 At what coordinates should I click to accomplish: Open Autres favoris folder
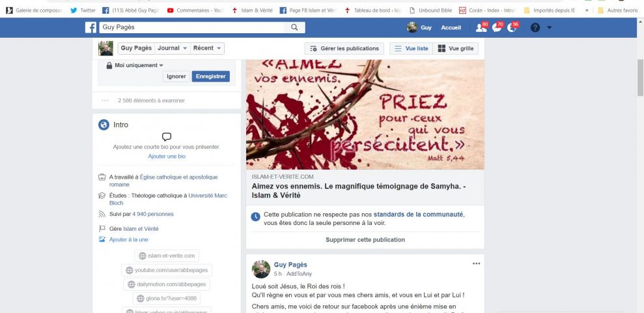[618, 10]
